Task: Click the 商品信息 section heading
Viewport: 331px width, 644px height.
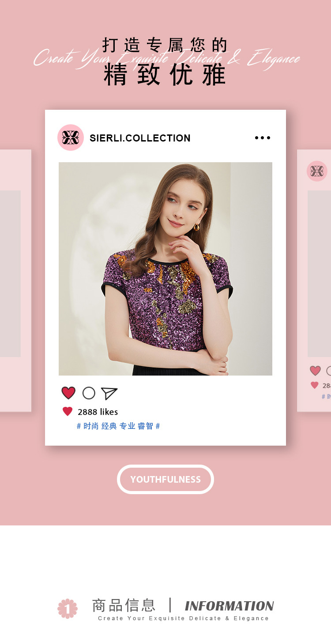Action: [124, 605]
